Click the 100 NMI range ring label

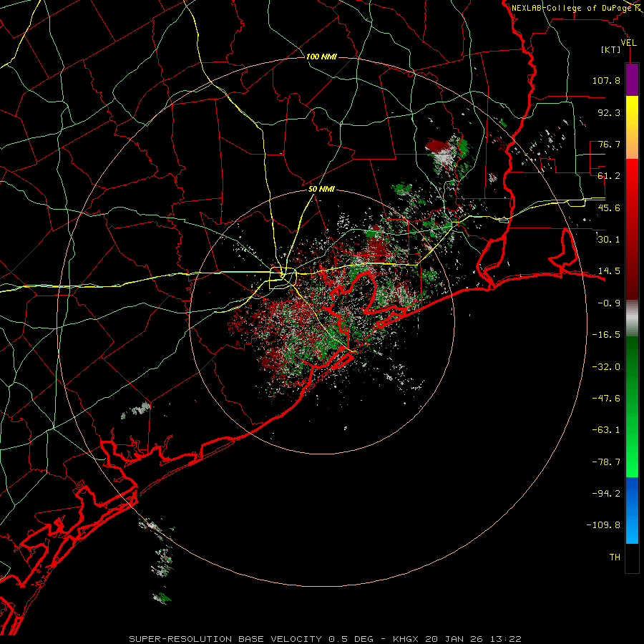pyautogui.click(x=321, y=57)
